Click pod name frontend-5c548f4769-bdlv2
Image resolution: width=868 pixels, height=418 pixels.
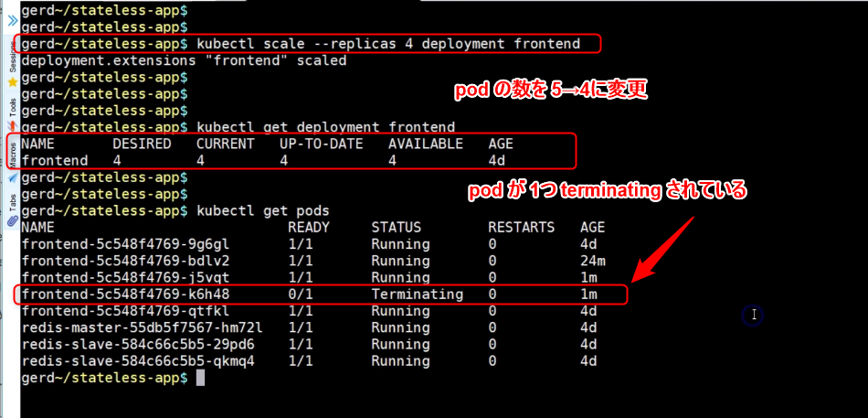tap(125, 261)
